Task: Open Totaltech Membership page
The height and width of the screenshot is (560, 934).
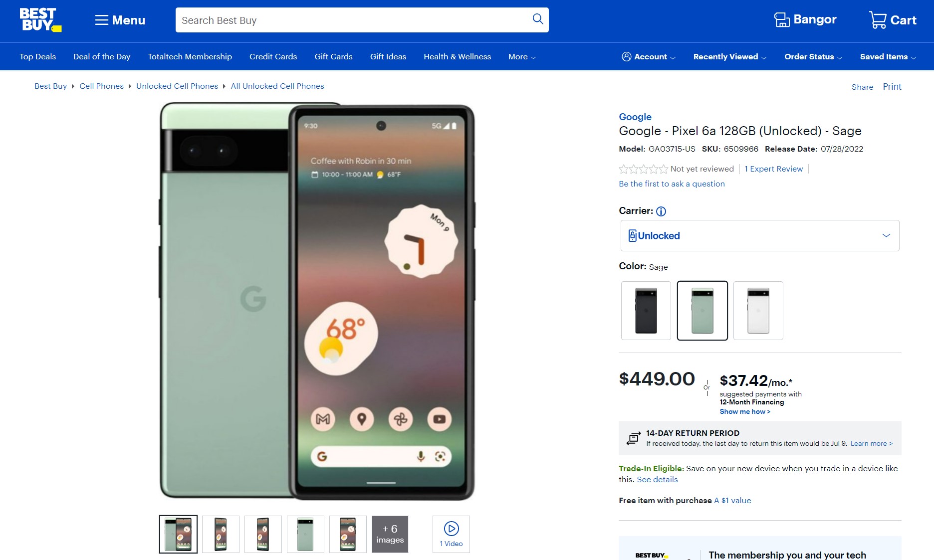Action: tap(190, 57)
